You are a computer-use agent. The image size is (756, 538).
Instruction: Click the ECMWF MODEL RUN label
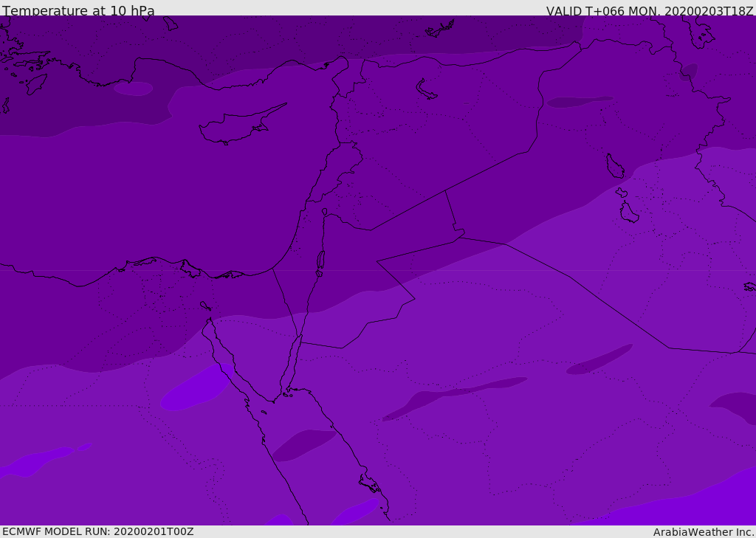point(97,531)
